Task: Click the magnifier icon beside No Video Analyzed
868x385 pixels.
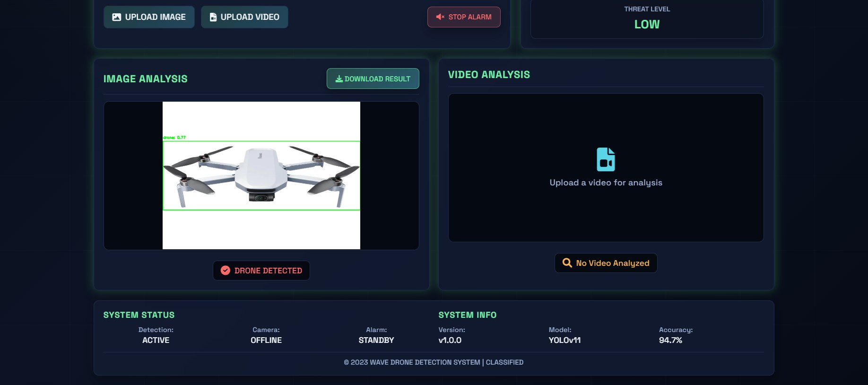Action: (x=567, y=262)
